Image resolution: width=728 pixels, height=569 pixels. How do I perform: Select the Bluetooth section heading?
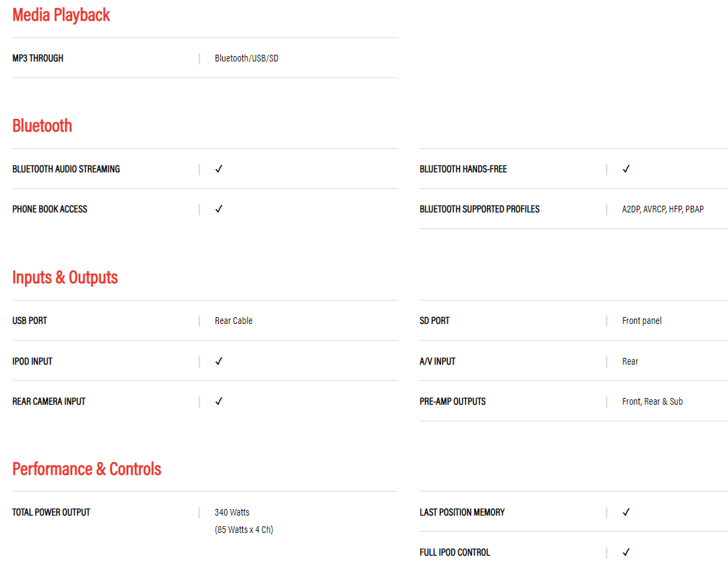click(42, 126)
